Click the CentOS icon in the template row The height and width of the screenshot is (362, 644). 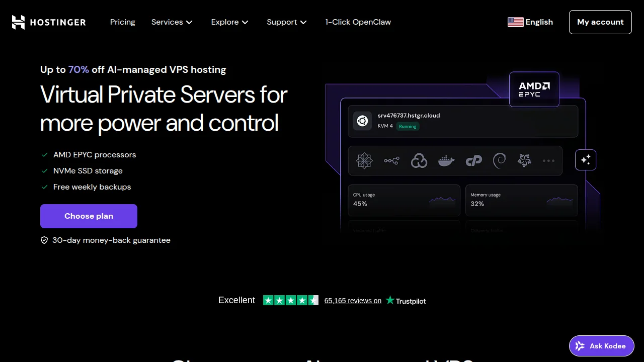pos(364,160)
